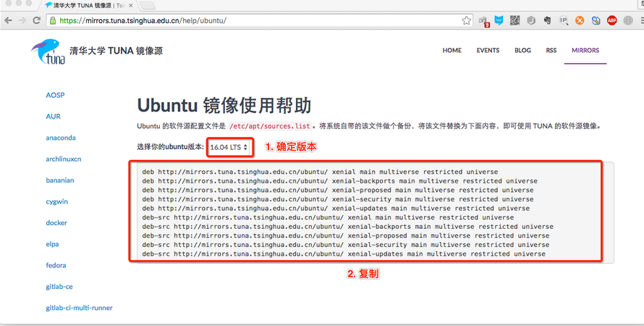
Task: Open the MIRRORS nav item
Action: (585, 50)
